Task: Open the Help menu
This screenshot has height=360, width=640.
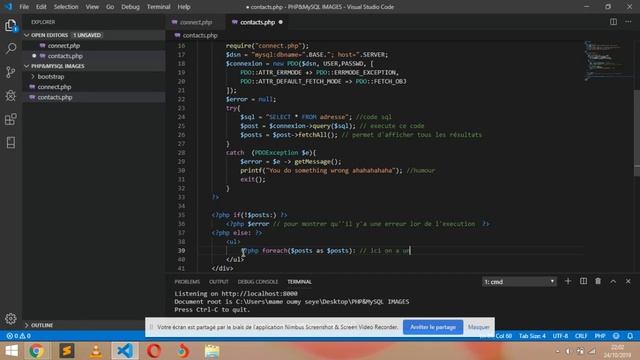Action: (x=184, y=7)
